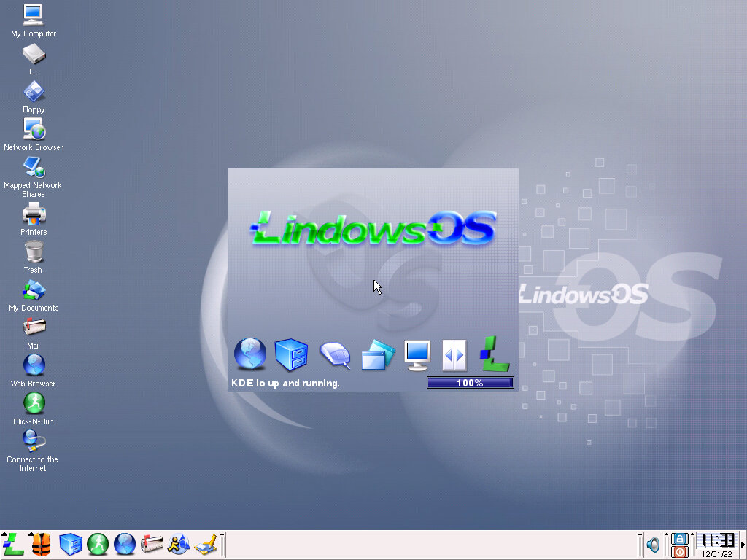Open Connect to the Internet icon
Image resolution: width=747 pixels, height=560 pixels.
(34, 441)
